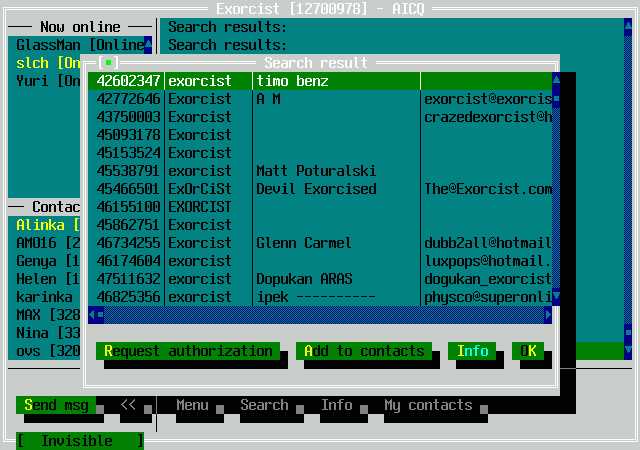Click the horizontal scrollbar's left arrow
Viewport: 640px width, 450px height.
click(x=92, y=315)
